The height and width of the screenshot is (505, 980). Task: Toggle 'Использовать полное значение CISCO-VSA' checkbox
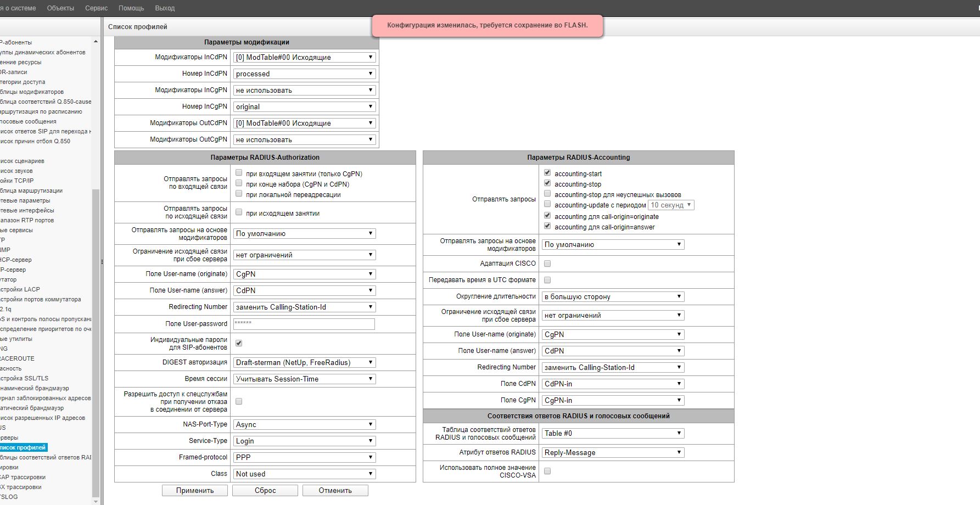coord(547,471)
